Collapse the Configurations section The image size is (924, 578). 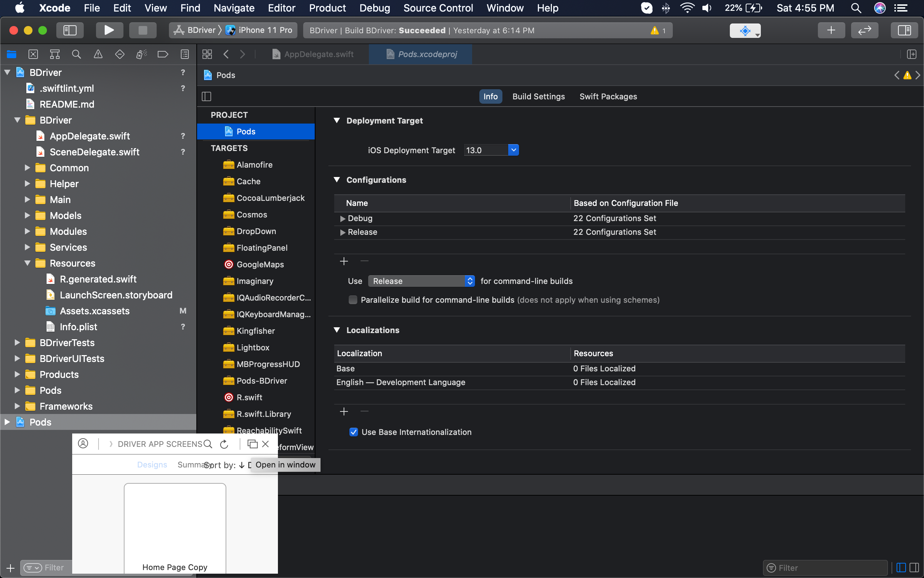click(x=337, y=180)
